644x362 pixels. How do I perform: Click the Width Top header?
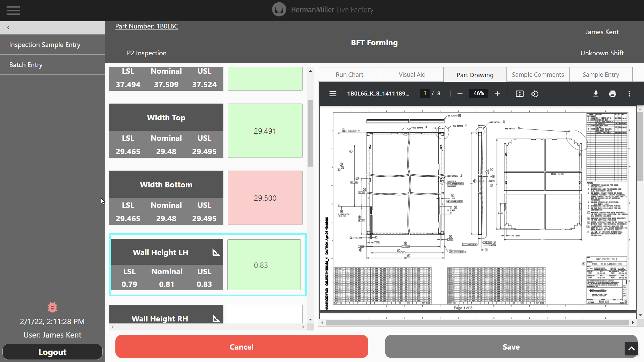[x=166, y=117]
